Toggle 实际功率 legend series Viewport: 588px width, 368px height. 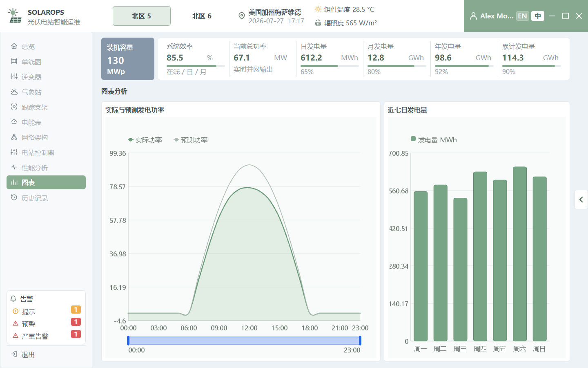click(145, 140)
